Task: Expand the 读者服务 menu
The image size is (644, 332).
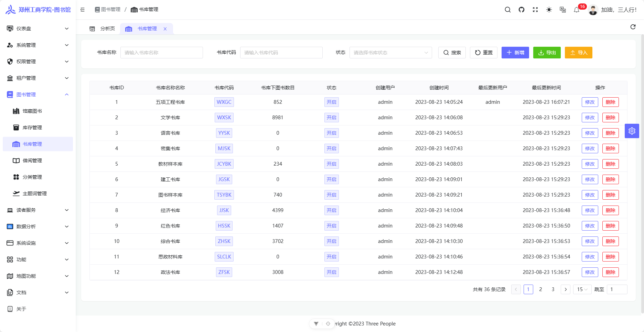Action: pos(38,210)
